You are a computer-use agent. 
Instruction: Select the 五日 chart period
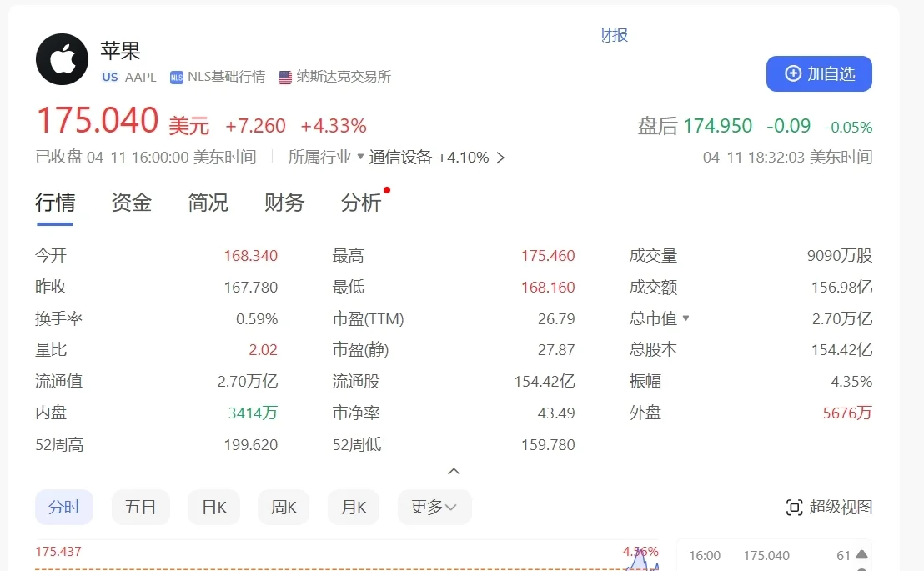point(140,507)
